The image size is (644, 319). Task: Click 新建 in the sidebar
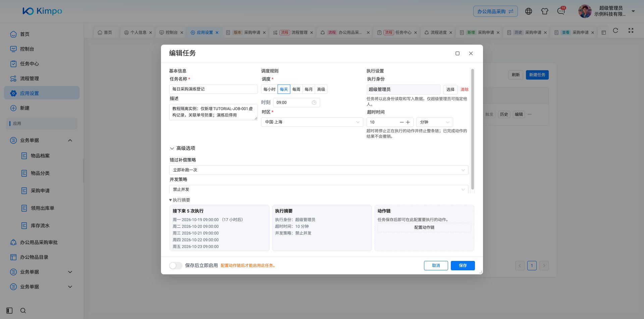click(x=42, y=108)
